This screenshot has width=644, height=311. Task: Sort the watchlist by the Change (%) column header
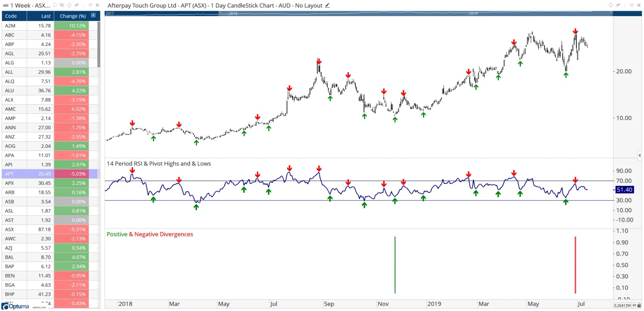(x=73, y=16)
